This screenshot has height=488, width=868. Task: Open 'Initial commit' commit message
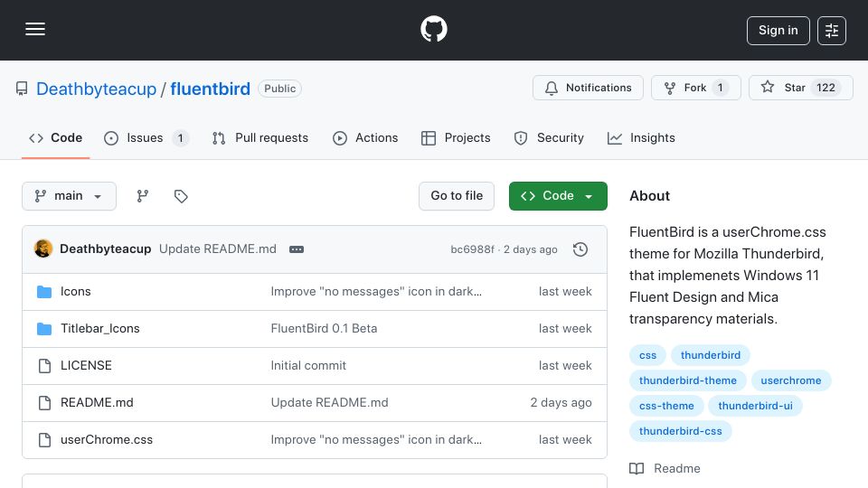tap(308, 366)
